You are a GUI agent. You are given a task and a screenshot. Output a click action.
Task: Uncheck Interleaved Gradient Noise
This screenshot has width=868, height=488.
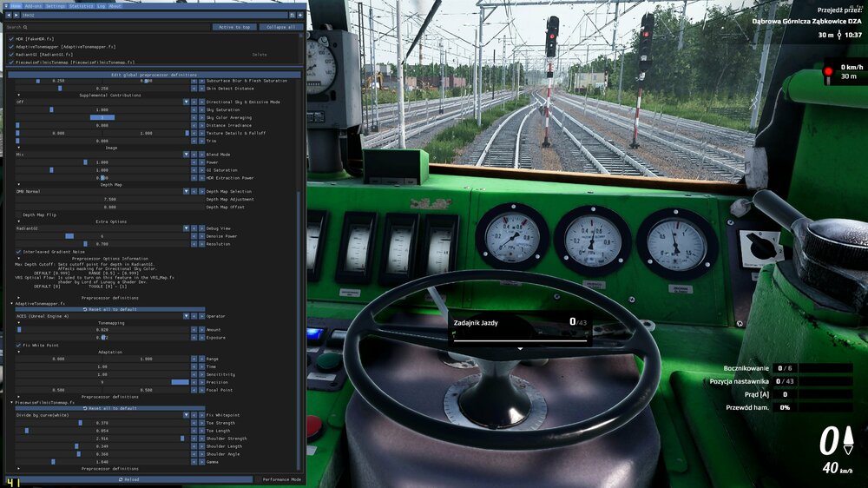pyautogui.click(x=18, y=252)
